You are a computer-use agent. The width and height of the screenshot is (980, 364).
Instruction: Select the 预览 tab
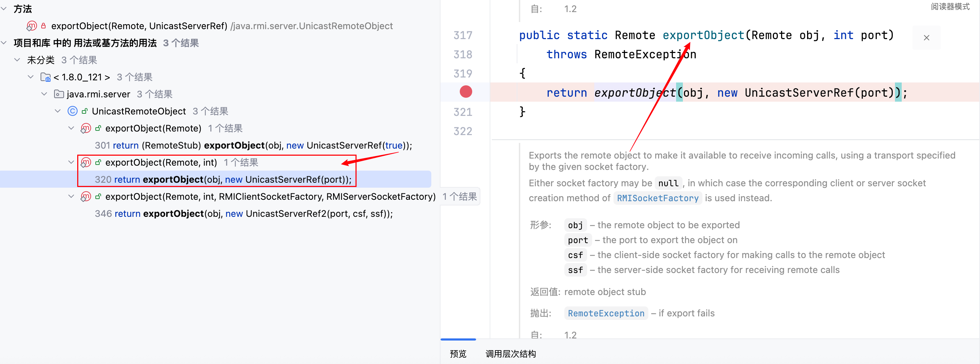tap(458, 354)
